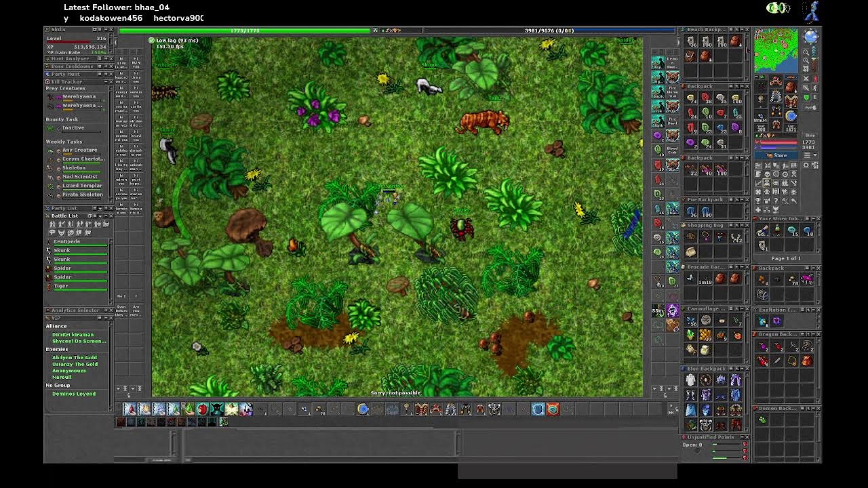Click the red Spider in the game view
Viewport: 868px width, 488px height.
click(x=462, y=228)
